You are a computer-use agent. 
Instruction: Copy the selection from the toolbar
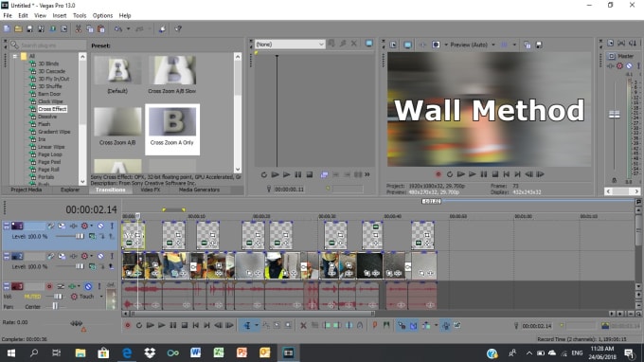[x=90, y=28]
